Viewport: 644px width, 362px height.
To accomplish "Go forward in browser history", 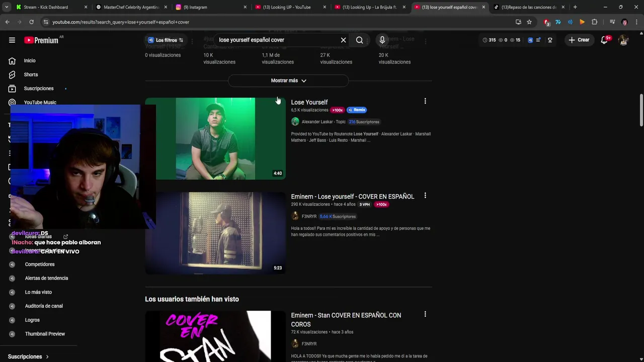I will [19, 22].
